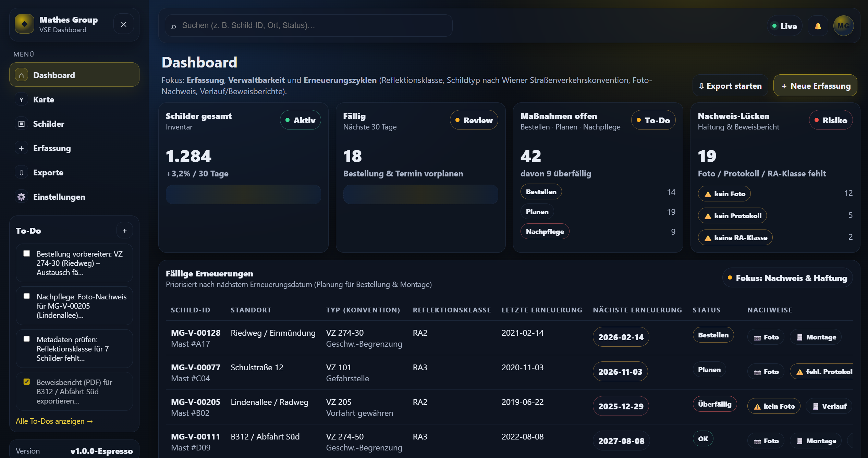This screenshot has height=458, width=868.
Task: Click the Schilder gesamt progress bar
Action: (243, 194)
